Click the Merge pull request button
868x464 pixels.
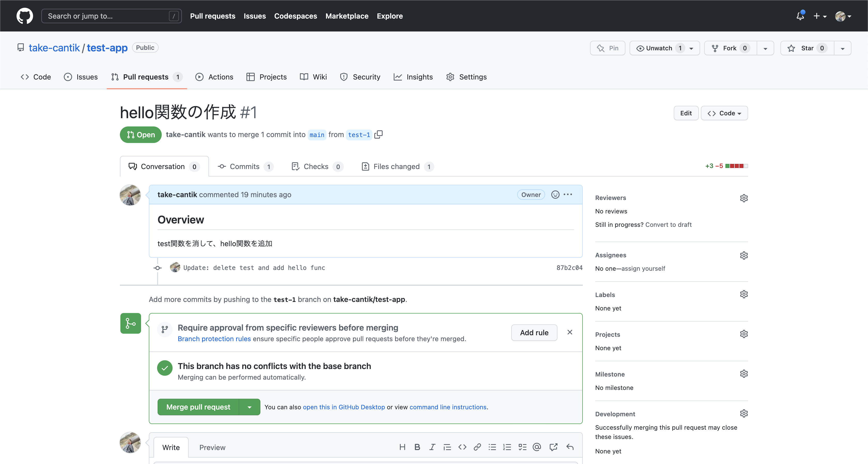[198, 407]
